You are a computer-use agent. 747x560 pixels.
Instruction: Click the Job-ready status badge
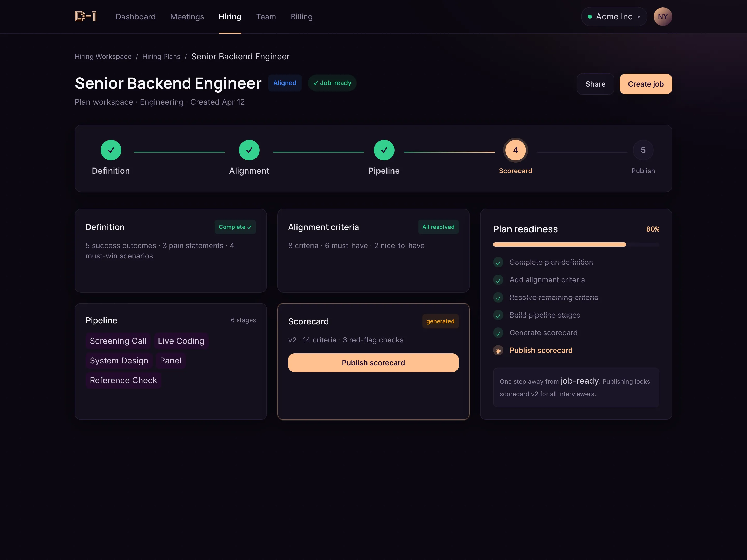point(332,83)
